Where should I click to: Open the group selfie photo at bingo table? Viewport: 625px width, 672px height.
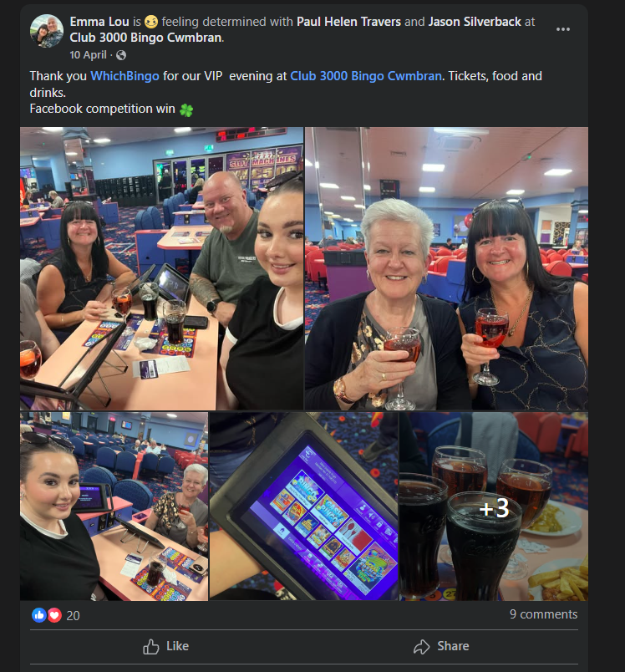[161, 268]
